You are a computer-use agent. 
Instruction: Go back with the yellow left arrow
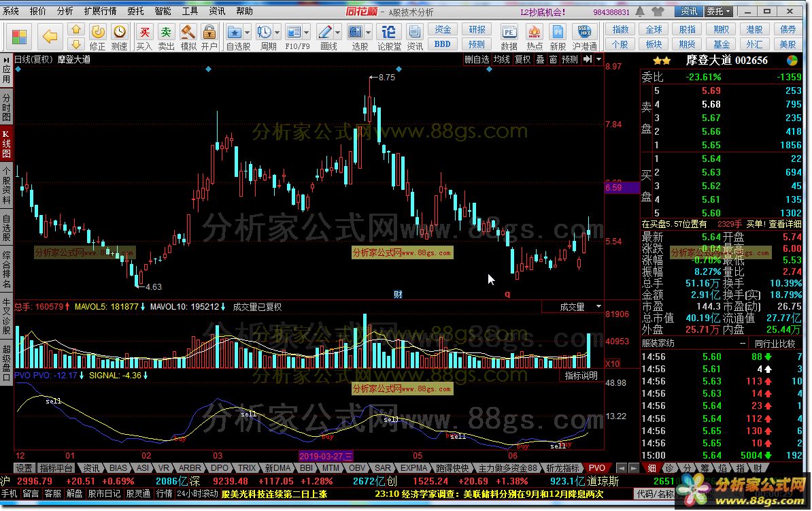(x=50, y=36)
